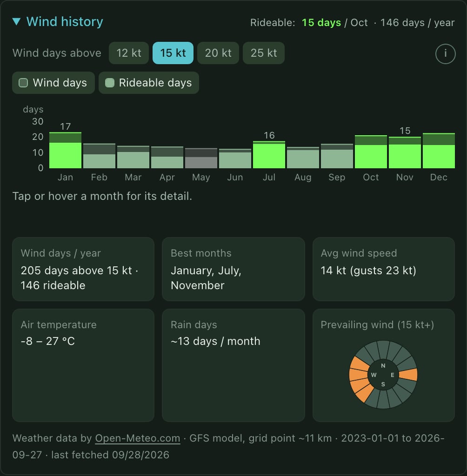Select the 25 kt threshold
Viewport: 467px width, 476px height.
coord(264,53)
